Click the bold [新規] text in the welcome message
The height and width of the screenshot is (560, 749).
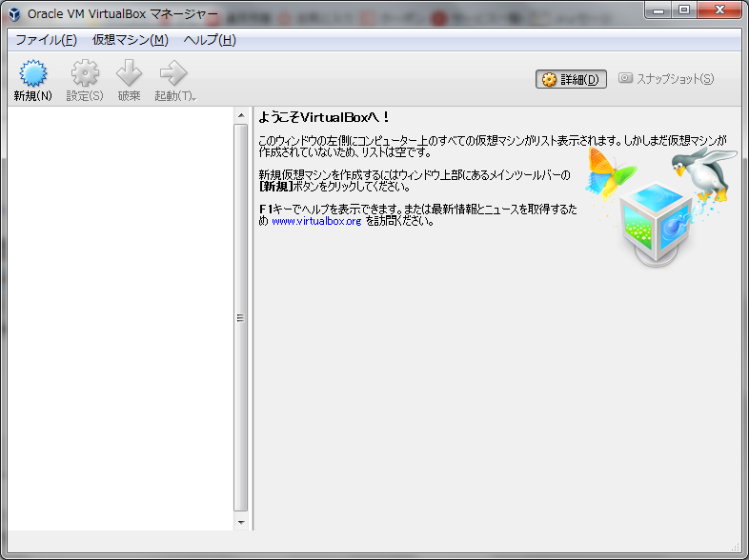click(x=275, y=187)
